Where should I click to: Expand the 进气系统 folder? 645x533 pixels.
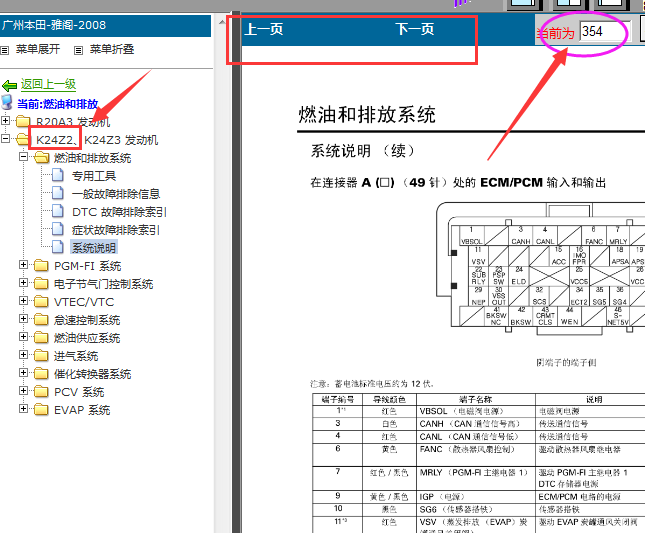click(23, 355)
